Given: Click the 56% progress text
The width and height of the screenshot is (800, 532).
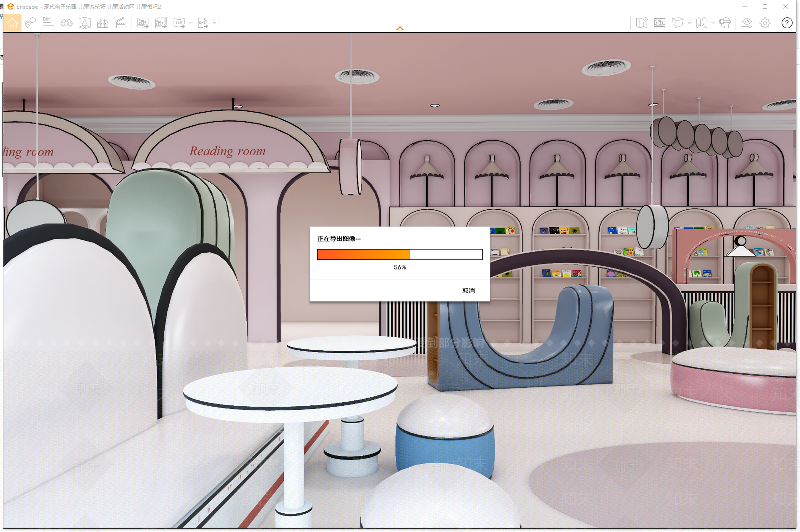Looking at the screenshot, I should 400,267.
